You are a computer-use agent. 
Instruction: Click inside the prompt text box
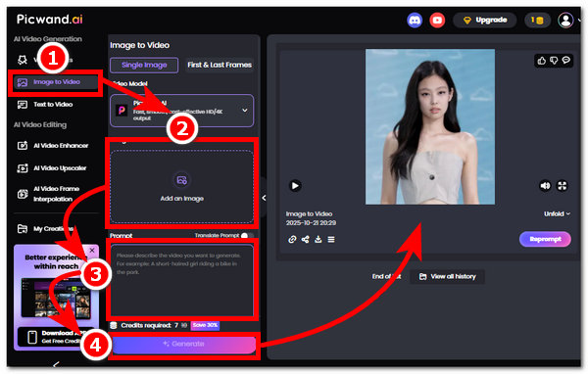pyautogui.click(x=182, y=280)
